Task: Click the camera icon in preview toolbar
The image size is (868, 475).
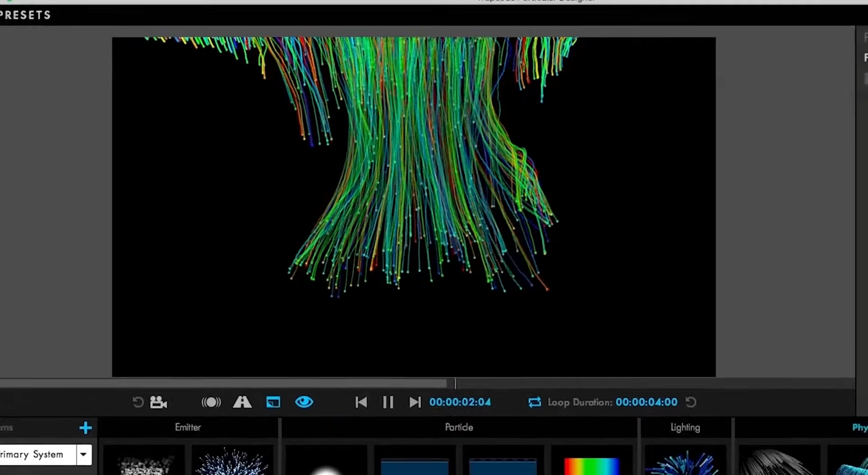Action: pos(158,402)
